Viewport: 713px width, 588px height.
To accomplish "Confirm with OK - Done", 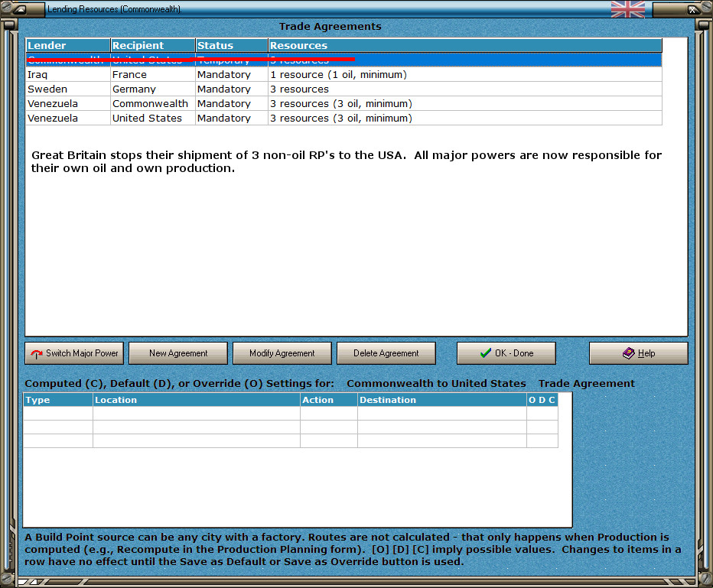I will 506,353.
